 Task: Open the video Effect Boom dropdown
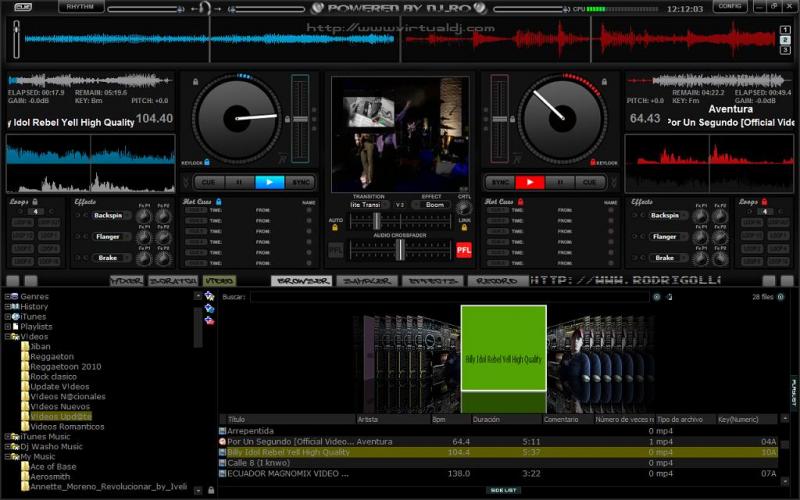click(x=433, y=205)
